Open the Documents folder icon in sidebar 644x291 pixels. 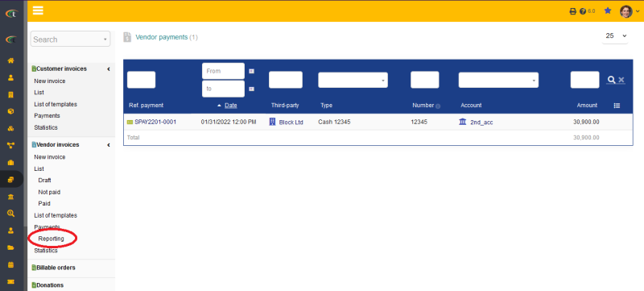click(x=11, y=247)
